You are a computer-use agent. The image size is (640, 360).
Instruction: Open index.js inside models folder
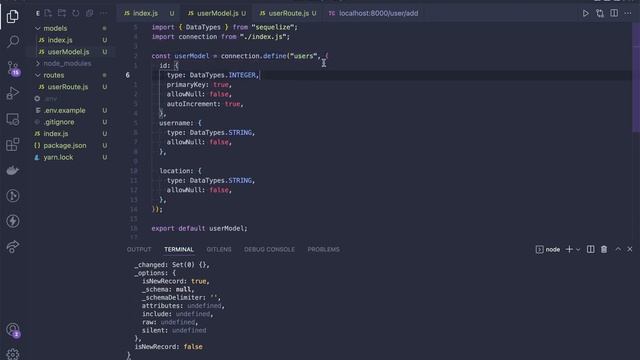click(x=60, y=40)
